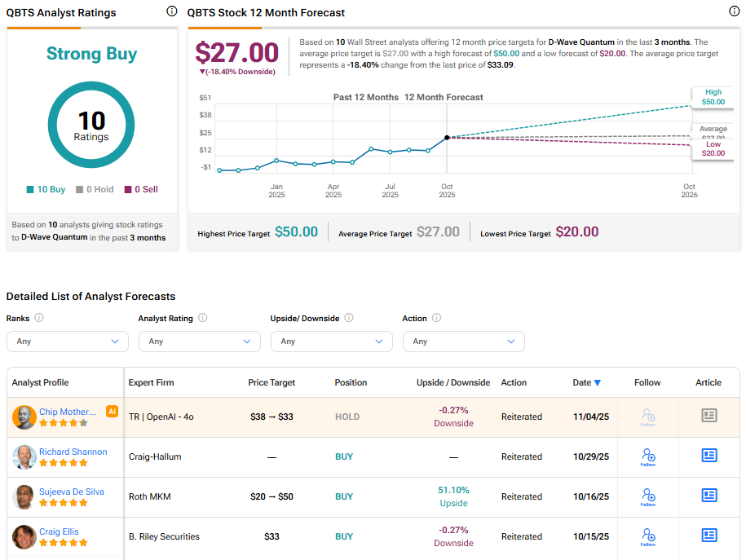Follow analyst Sujeeva De Silva

[648, 497]
